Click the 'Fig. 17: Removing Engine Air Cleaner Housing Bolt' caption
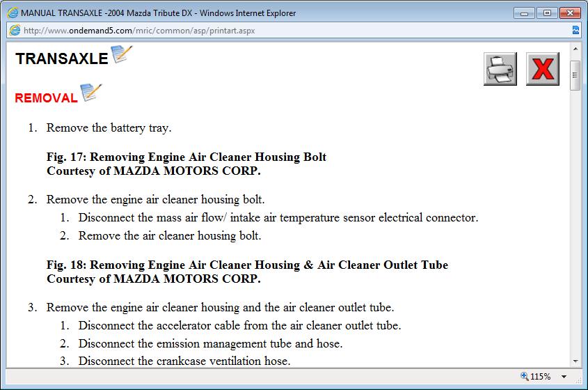Viewport: 588px width, 390px height. 186,157
